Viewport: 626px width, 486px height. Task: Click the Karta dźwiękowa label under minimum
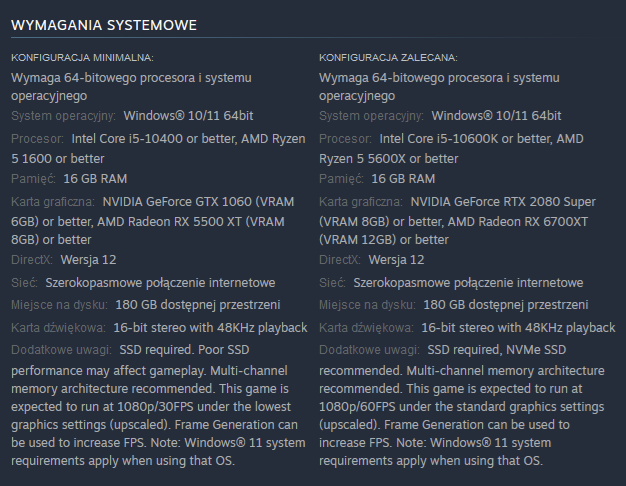[59, 327]
